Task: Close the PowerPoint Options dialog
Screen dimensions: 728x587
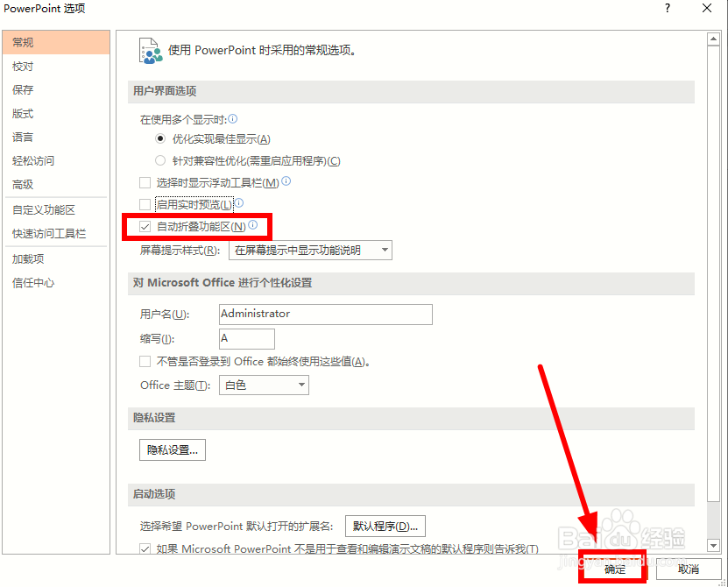Action: [x=707, y=8]
